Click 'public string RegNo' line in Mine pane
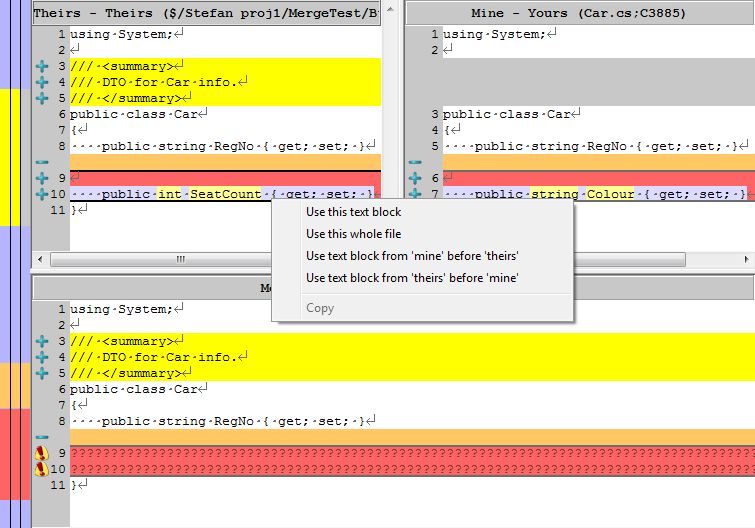This screenshot has height=528, width=755. (599, 146)
